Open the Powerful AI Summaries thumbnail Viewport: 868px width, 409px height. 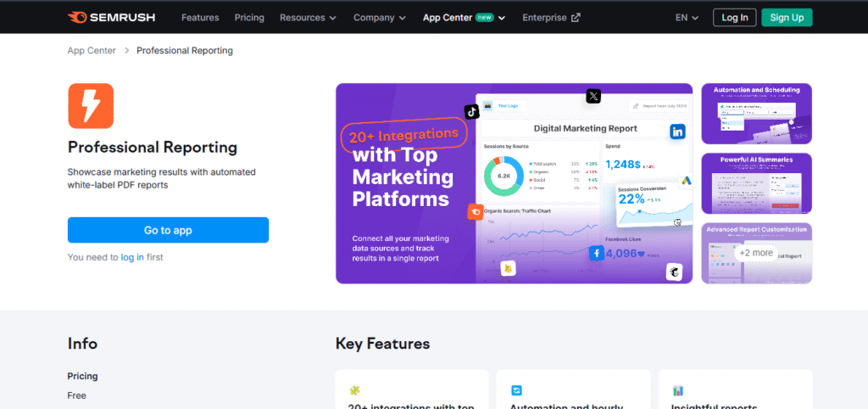click(756, 183)
